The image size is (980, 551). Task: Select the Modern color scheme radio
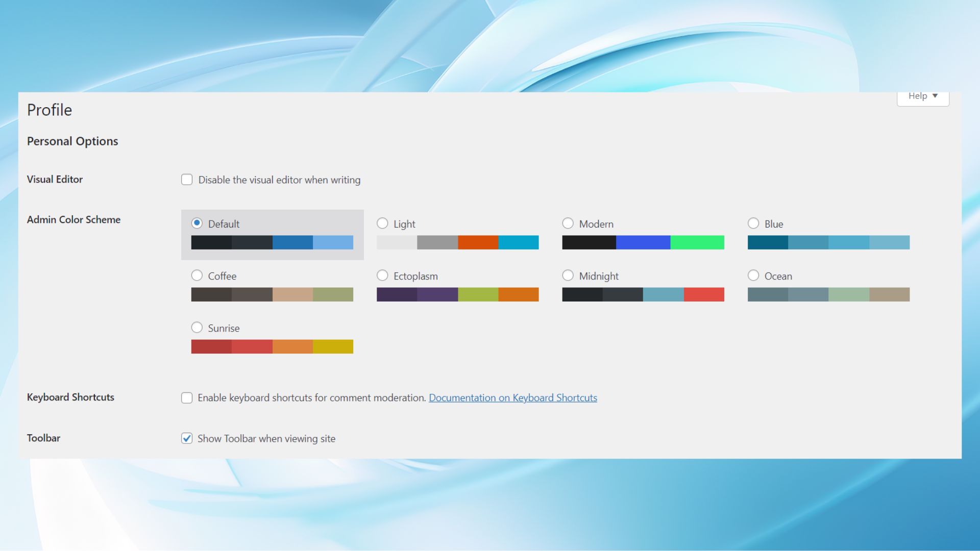click(x=568, y=223)
